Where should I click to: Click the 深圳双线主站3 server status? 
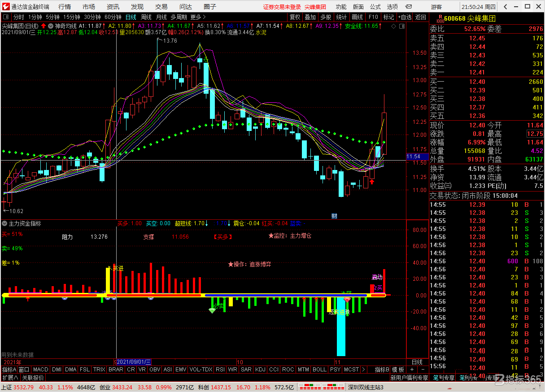pos(366,387)
